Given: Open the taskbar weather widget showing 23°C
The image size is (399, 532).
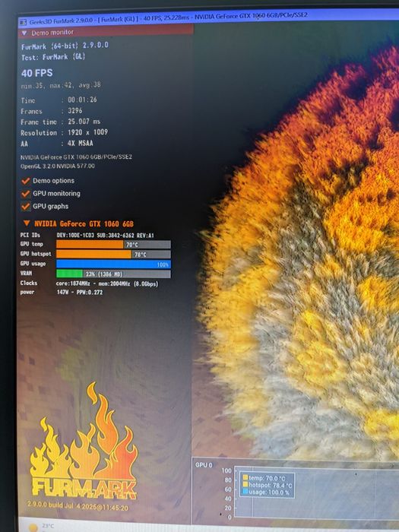Looking at the screenshot, I should point(41,526).
